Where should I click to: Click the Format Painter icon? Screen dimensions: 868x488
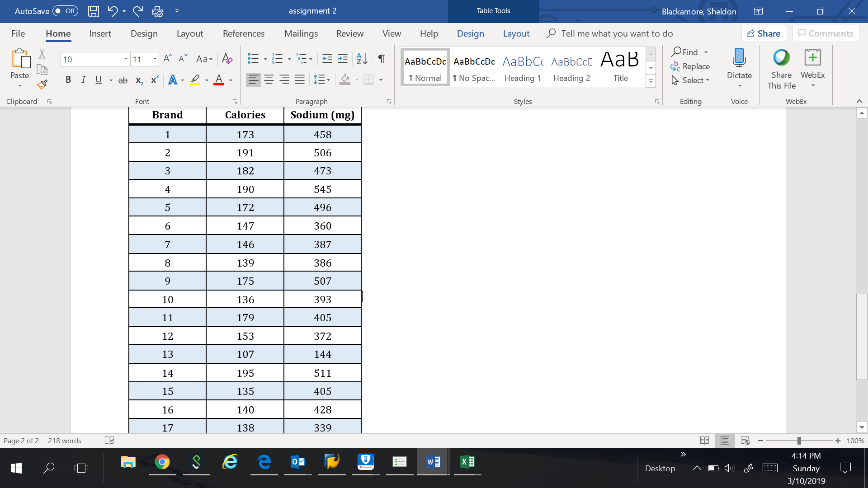[42, 84]
